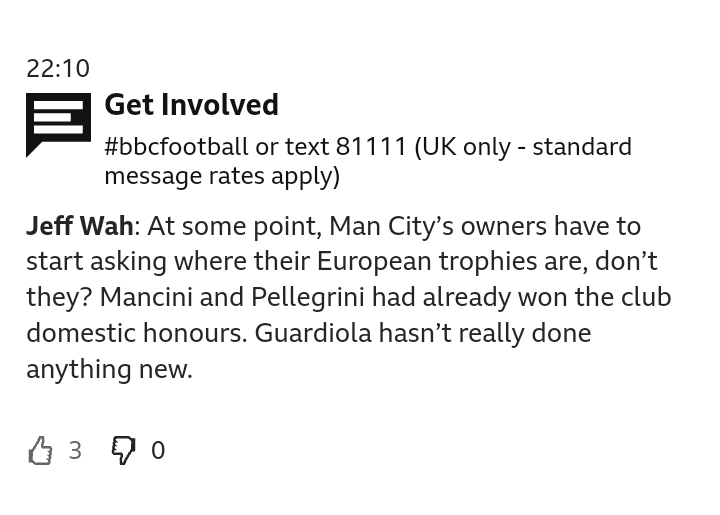Click the commenter name Jeff Wah
The image size is (720, 515).
point(80,226)
